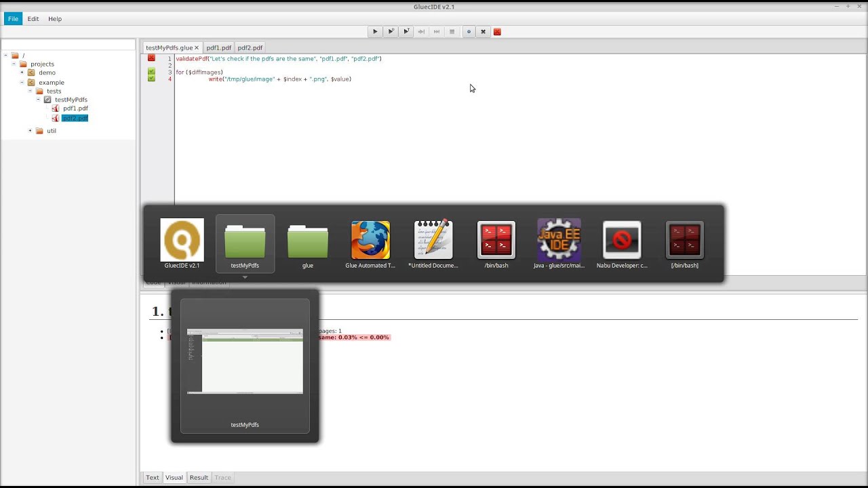Switch to pdf2.pdf editor tab
The width and height of the screenshot is (868, 488).
[x=250, y=48]
